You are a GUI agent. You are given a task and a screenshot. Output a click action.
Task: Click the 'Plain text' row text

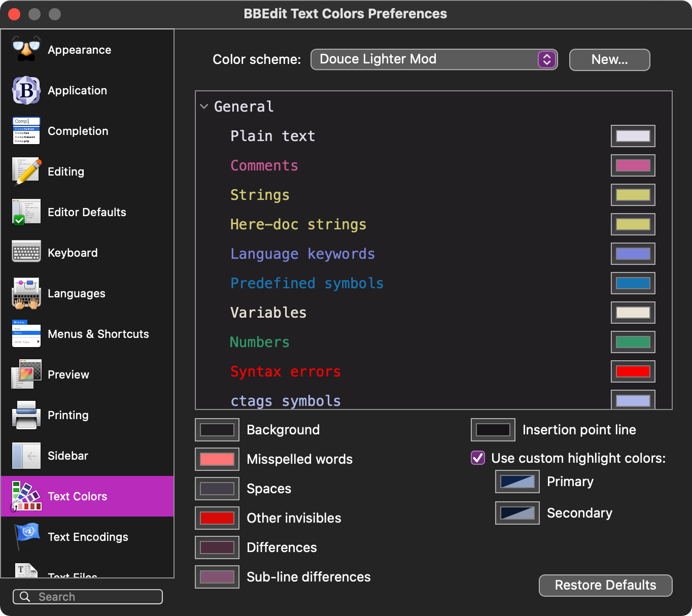(273, 136)
